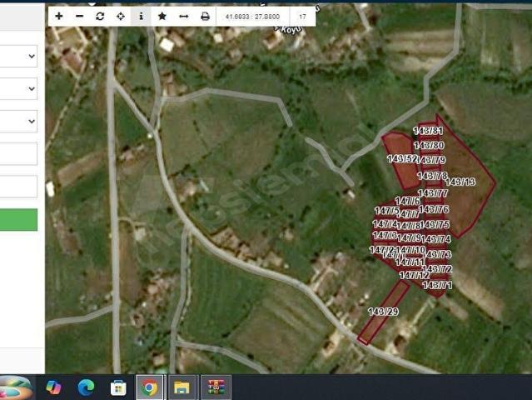Screen dimensions: 532x400
Task: Select parcel 143/77 on the map
Action: coord(433,193)
